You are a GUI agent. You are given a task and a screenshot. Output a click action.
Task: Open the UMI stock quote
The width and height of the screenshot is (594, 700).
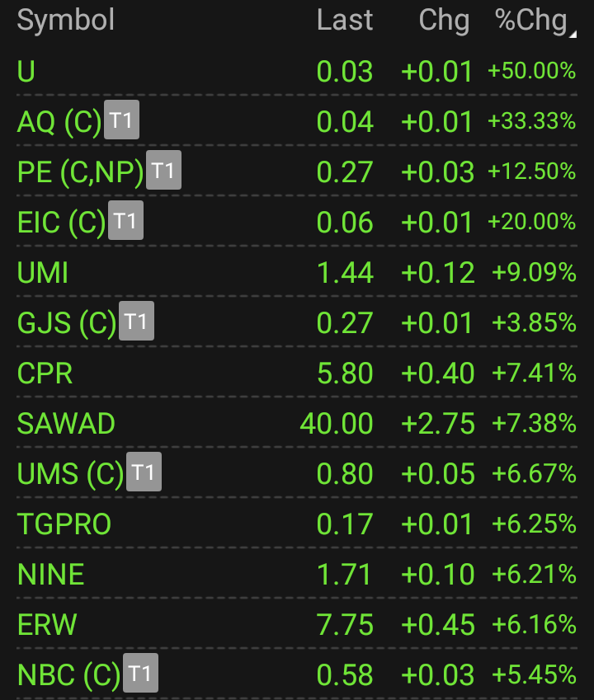[43, 273]
